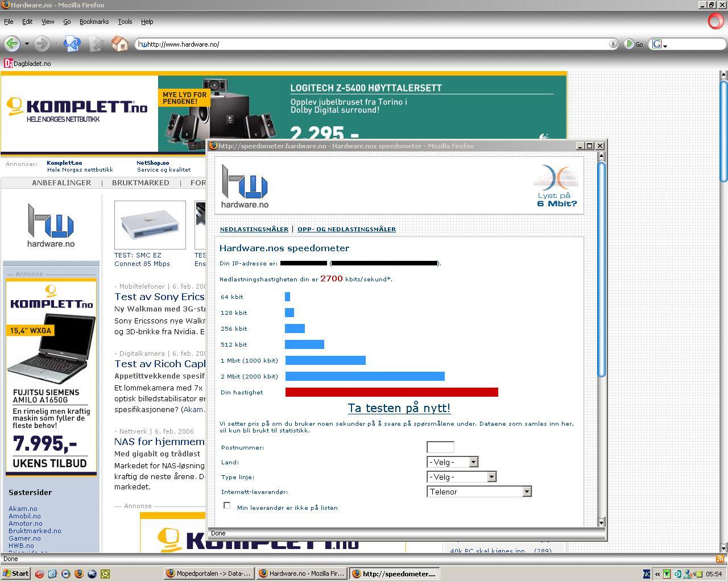The height and width of the screenshot is (582, 728).
Task: Click BRUKTMARKED in the site navigation
Action: (140, 183)
